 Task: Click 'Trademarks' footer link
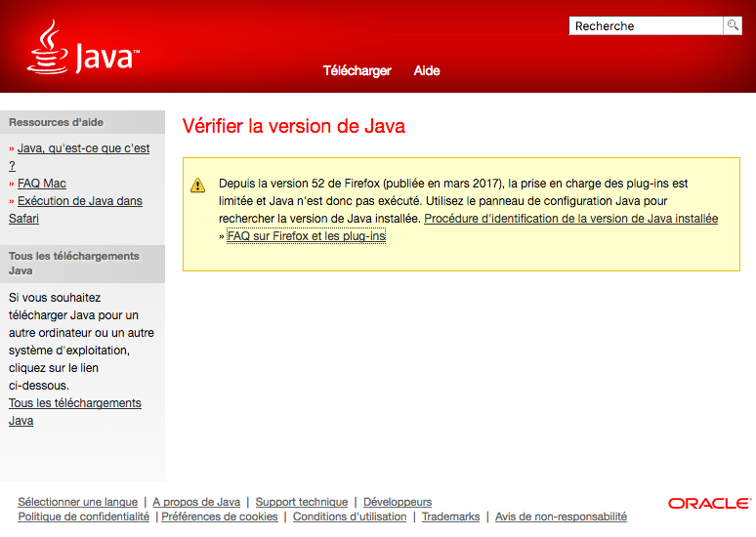pos(451,516)
